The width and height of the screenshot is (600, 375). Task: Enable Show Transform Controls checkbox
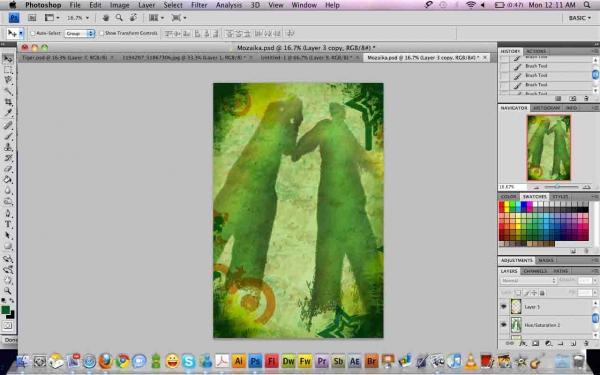tap(102, 33)
